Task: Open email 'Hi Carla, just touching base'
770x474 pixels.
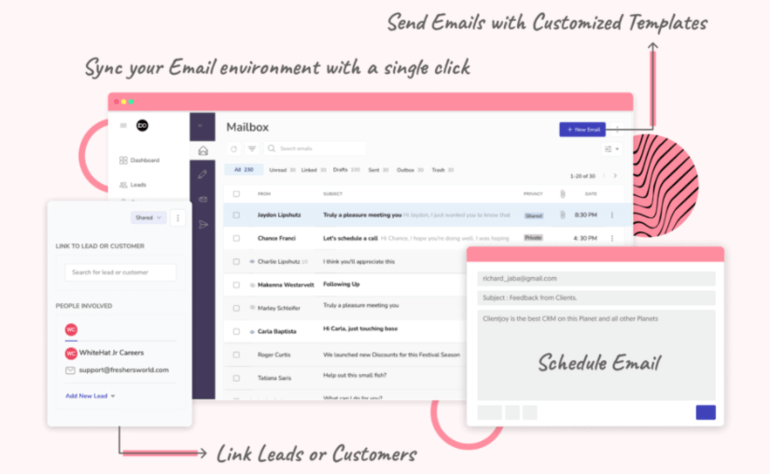Action: (x=360, y=329)
